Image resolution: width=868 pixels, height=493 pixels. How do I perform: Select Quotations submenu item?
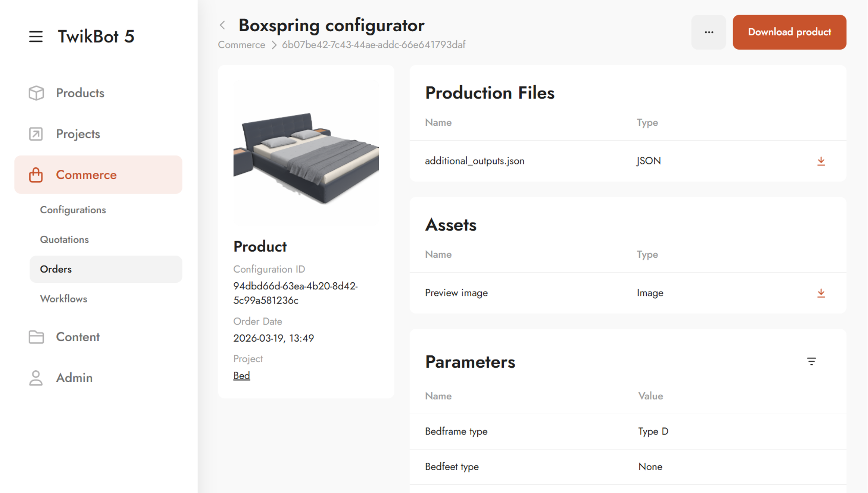point(64,239)
